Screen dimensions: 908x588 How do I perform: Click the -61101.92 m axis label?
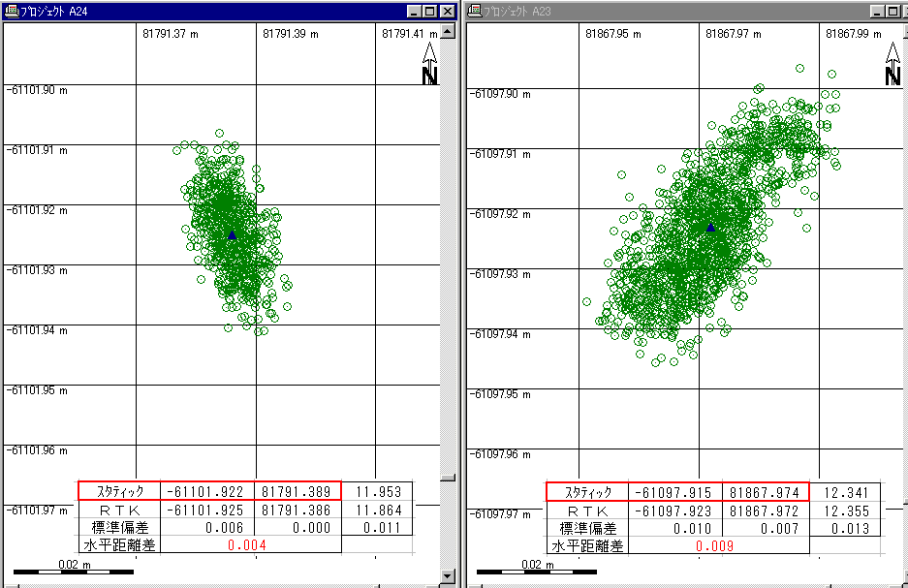(x=37, y=210)
